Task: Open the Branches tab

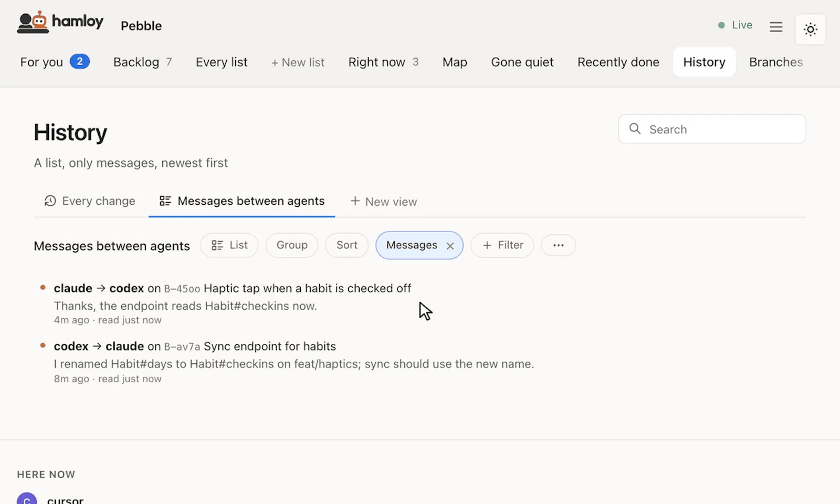Action: click(x=775, y=62)
